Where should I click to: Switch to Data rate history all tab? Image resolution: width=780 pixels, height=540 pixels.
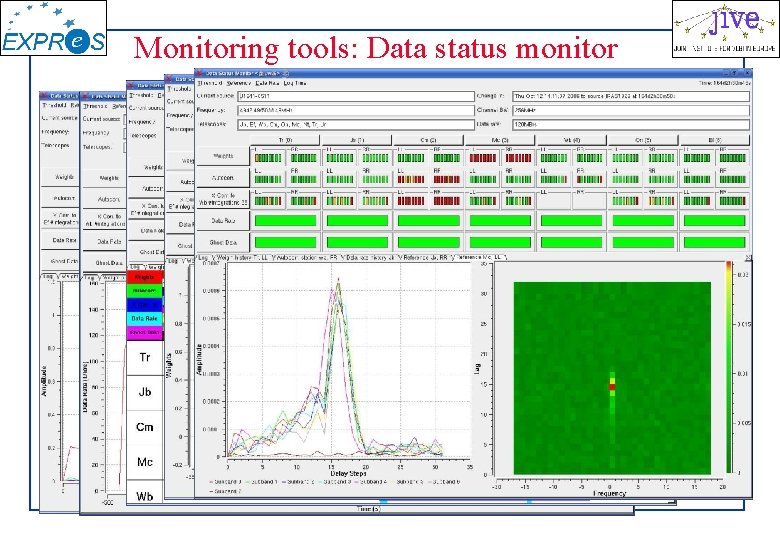coord(371,258)
